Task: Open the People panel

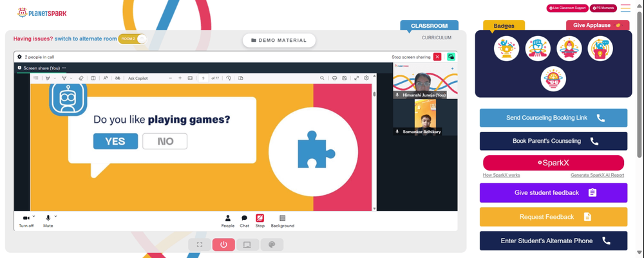Action: tap(228, 221)
